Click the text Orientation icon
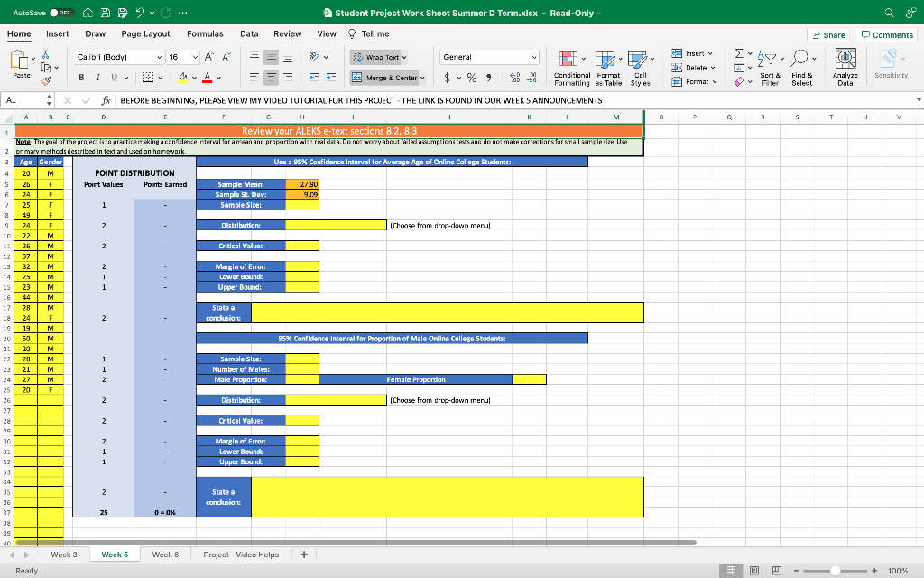 (x=315, y=57)
